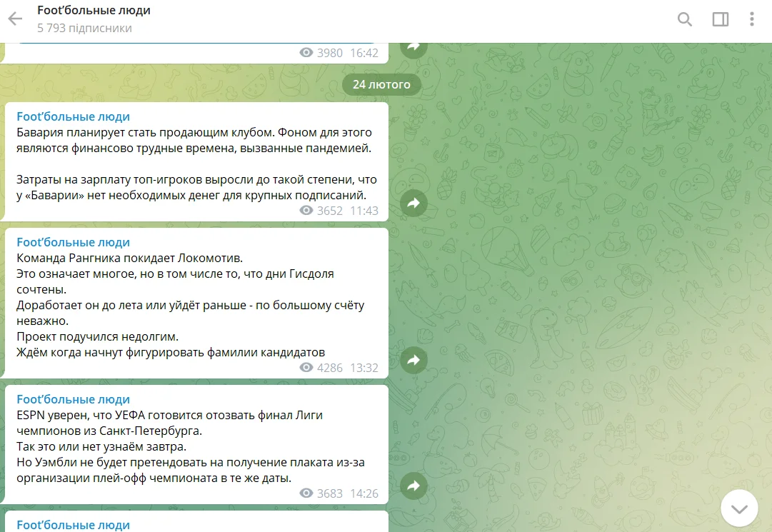This screenshot has width=772, height=532.
Task: Forward the Бавария message using its share arrow
Action: 413,204
